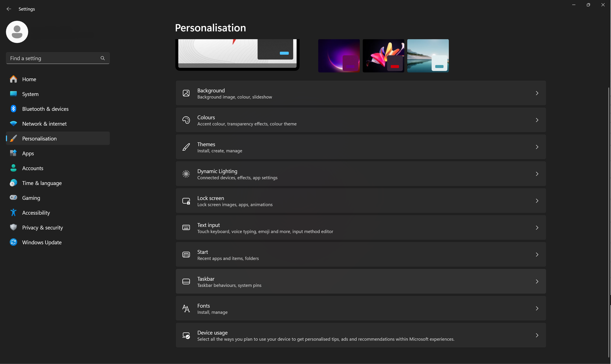Viewport: 611px width, 364px height.
Task: Expand Taskbar settings via its chevron
Action: [x=537, y=281]
